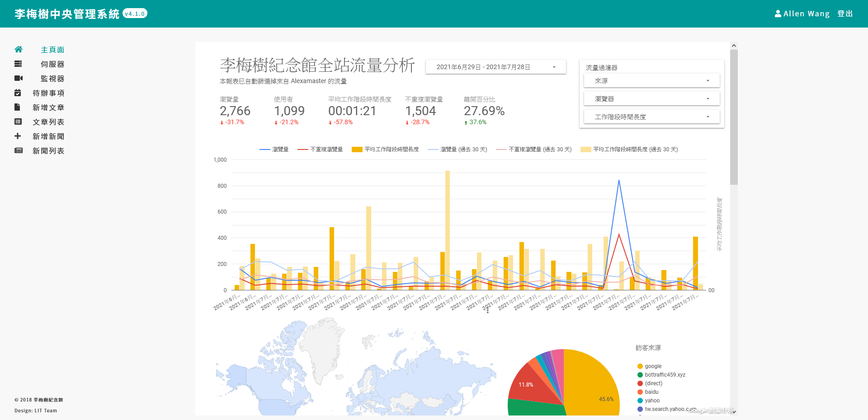
Task: Open the 主頁面 menu item
Action: (52, 50)
